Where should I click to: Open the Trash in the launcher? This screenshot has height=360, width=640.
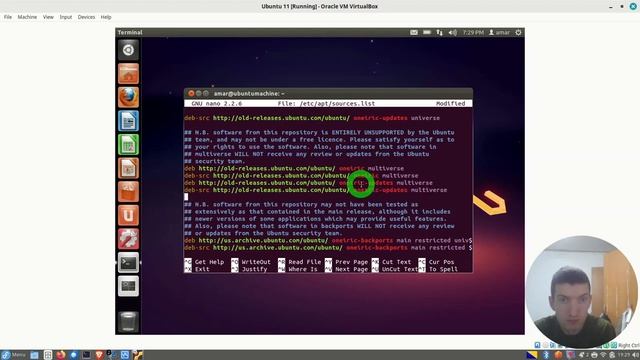click(x=128, y=321)
